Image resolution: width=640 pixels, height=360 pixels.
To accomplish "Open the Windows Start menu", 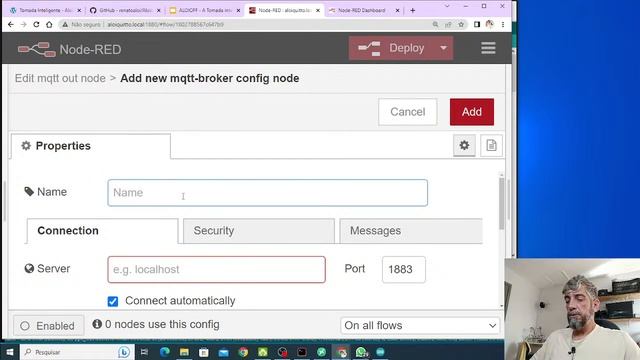I will click(x=10, y=352).
